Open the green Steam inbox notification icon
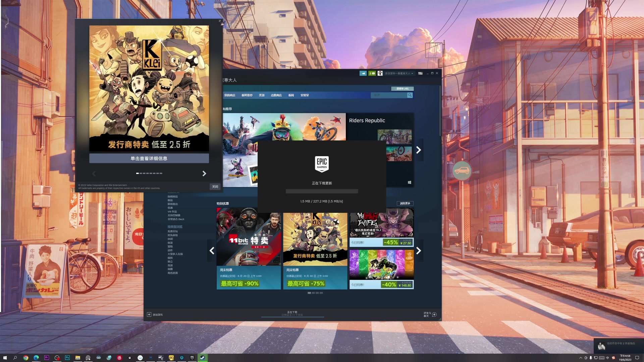The image size is (644, 362). point(372,73)
